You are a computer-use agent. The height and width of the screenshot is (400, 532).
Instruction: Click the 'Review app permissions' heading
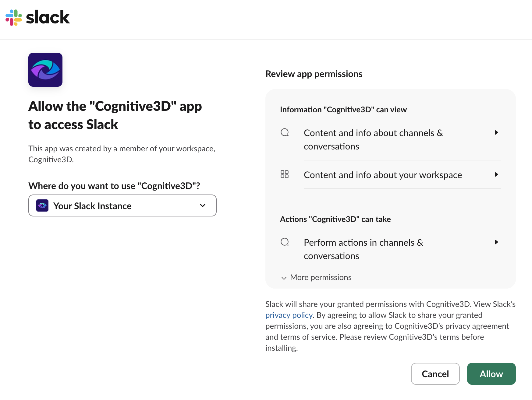click(314, 74)
